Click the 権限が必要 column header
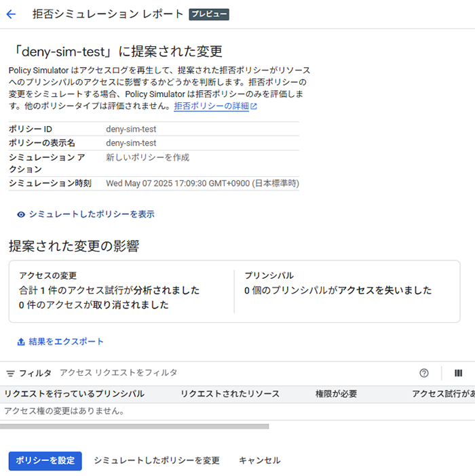475x476 pixels. point(336,394)
